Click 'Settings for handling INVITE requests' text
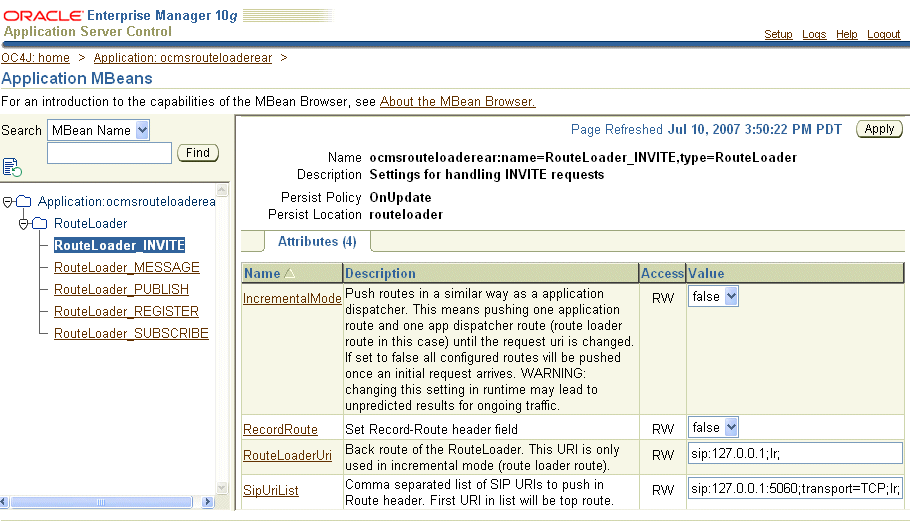Image resolution: width=910 pixels, height=522 pixels. [487, 175]
